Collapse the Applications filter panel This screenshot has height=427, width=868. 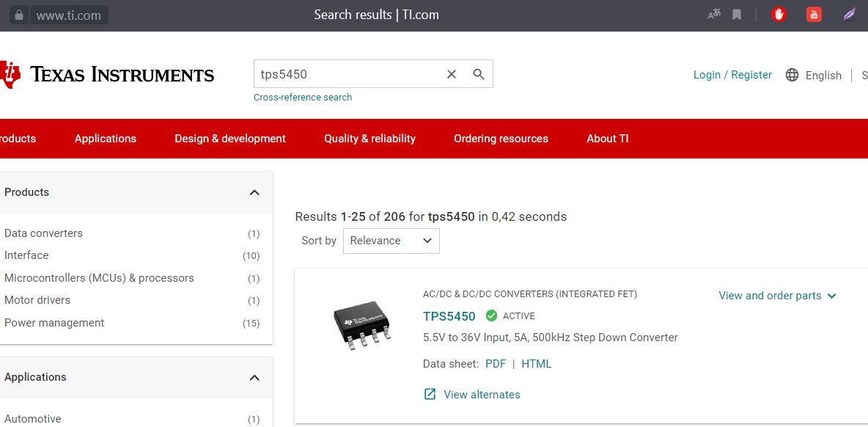(x=254, y=377)
